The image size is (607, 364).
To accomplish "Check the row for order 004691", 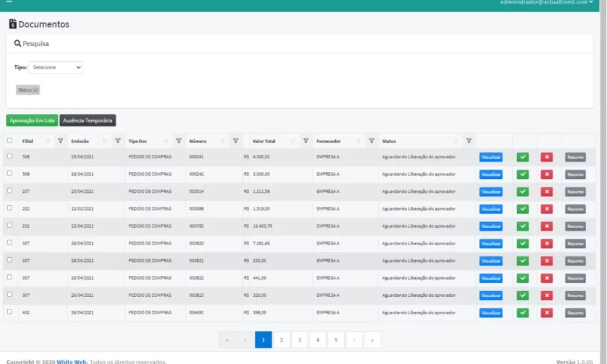I will [x=10, y=311].
